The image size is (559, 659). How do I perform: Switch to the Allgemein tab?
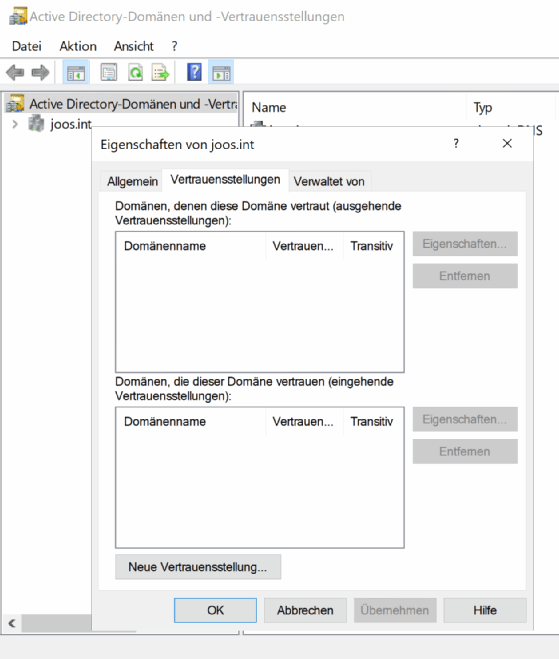pos(132,182)
